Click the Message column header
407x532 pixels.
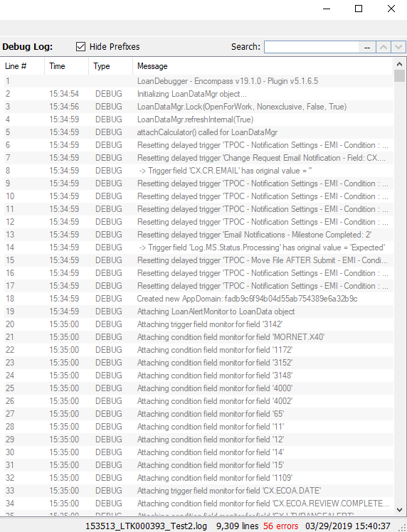(x=263, y=66)
